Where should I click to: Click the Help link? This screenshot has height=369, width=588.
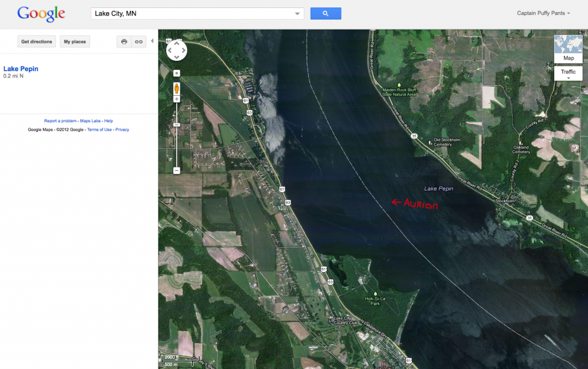click(109, 121)
